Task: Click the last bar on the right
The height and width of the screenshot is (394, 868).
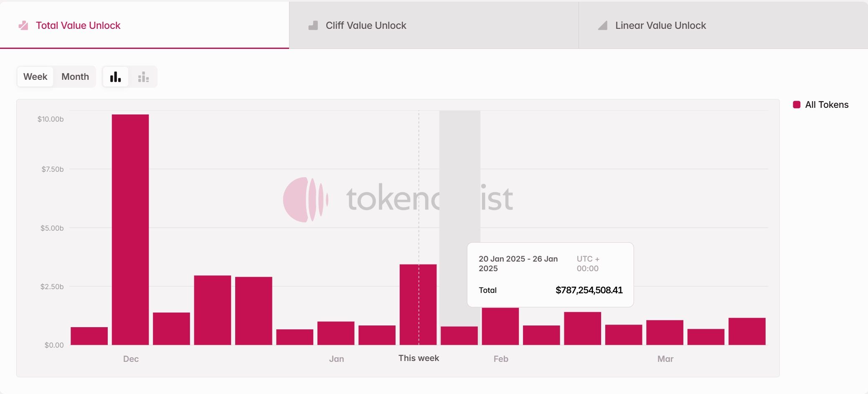Action: coord(747,331)
